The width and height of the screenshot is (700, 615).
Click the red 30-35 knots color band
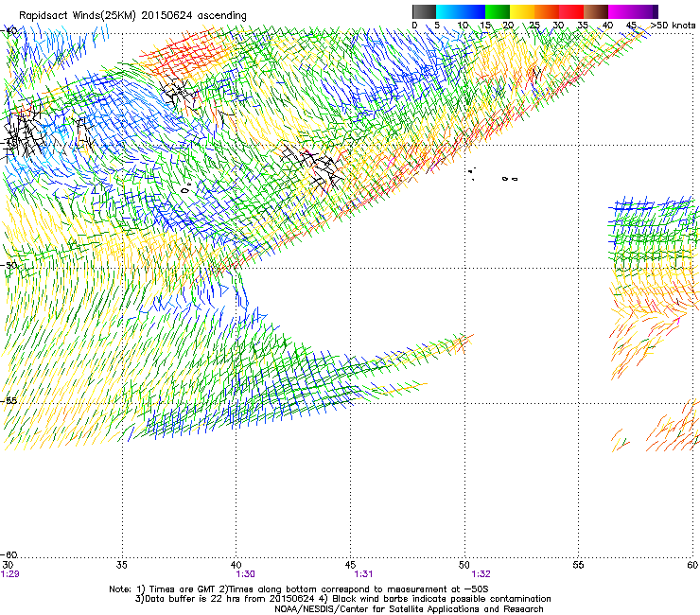click(571, 11)
